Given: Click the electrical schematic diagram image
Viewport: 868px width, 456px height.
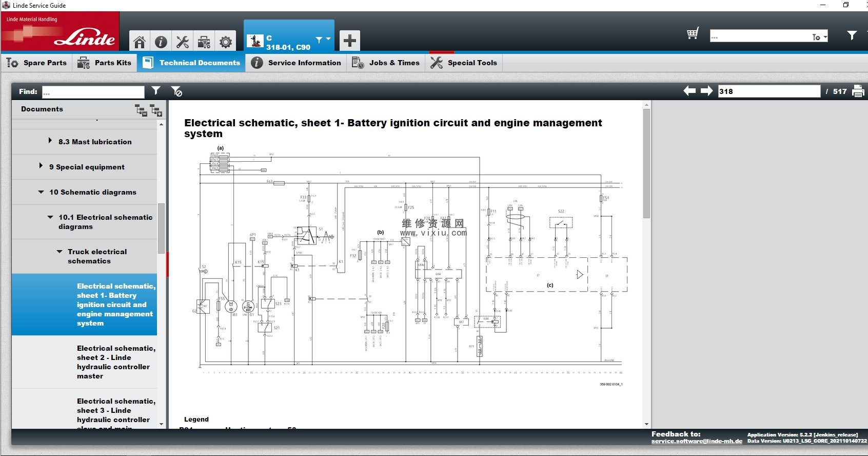Looking at the screenshot, I should 411,265.
